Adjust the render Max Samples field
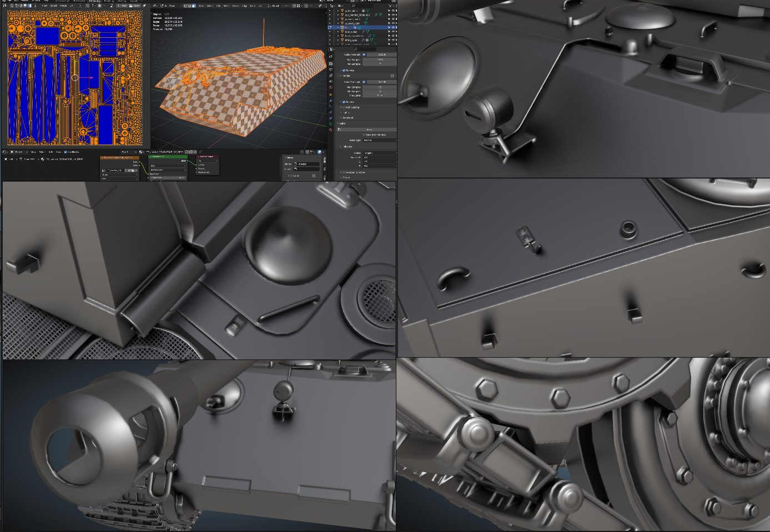This screenshot has width=770, height=532. (x=380, y=87)
